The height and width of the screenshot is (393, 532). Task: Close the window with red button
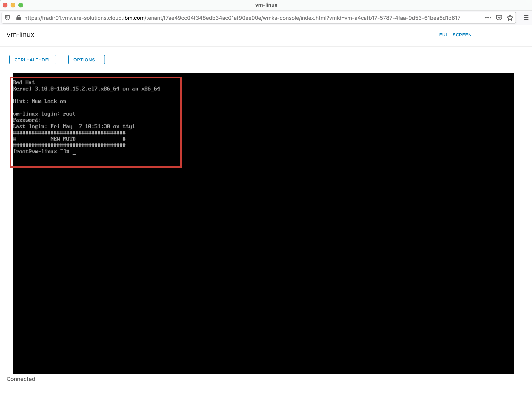[x=5, y=5]
